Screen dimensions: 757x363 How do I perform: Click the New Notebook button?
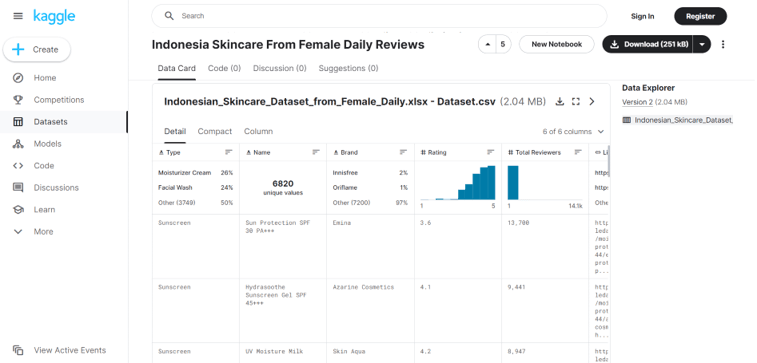(x=557, y=44)
